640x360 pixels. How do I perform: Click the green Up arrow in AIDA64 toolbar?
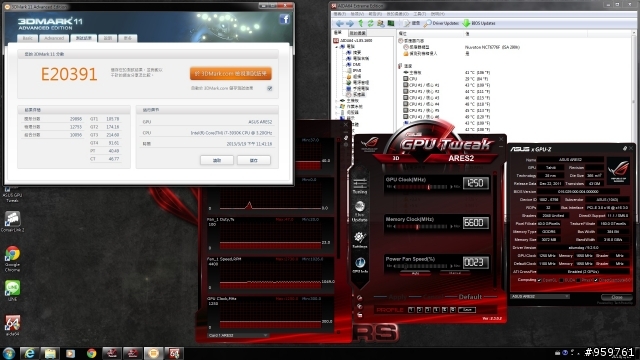[x=360, y=23]
